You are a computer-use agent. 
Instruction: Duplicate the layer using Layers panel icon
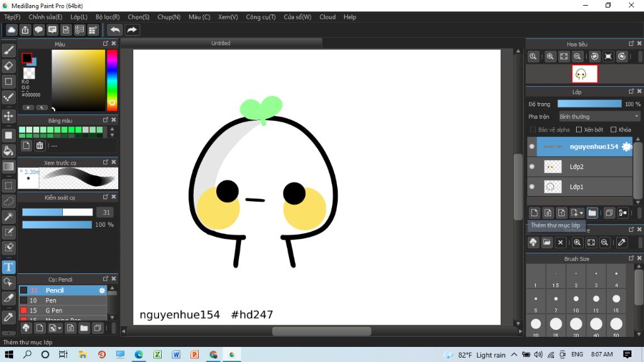pos(609,212)
